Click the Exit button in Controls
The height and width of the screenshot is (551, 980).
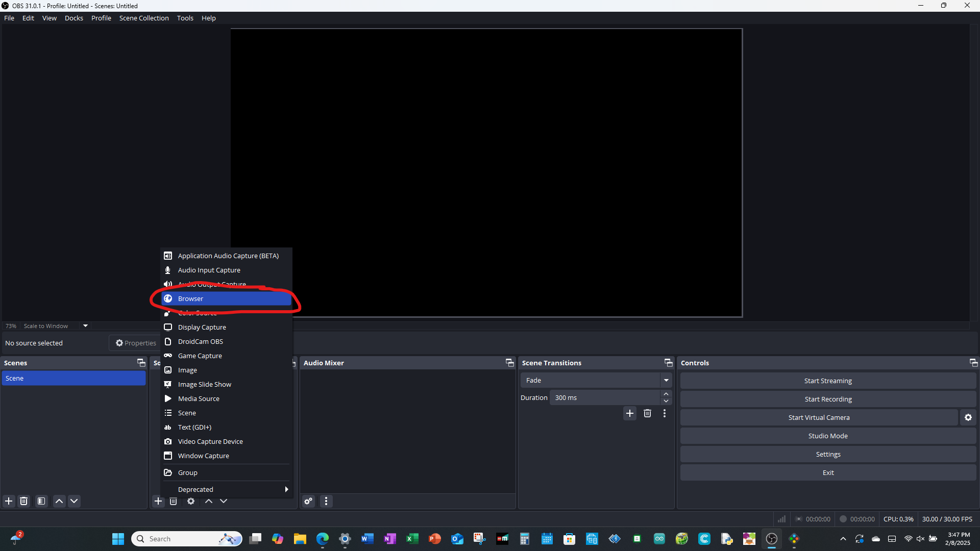pyautogui.click(x=827, y=472)
